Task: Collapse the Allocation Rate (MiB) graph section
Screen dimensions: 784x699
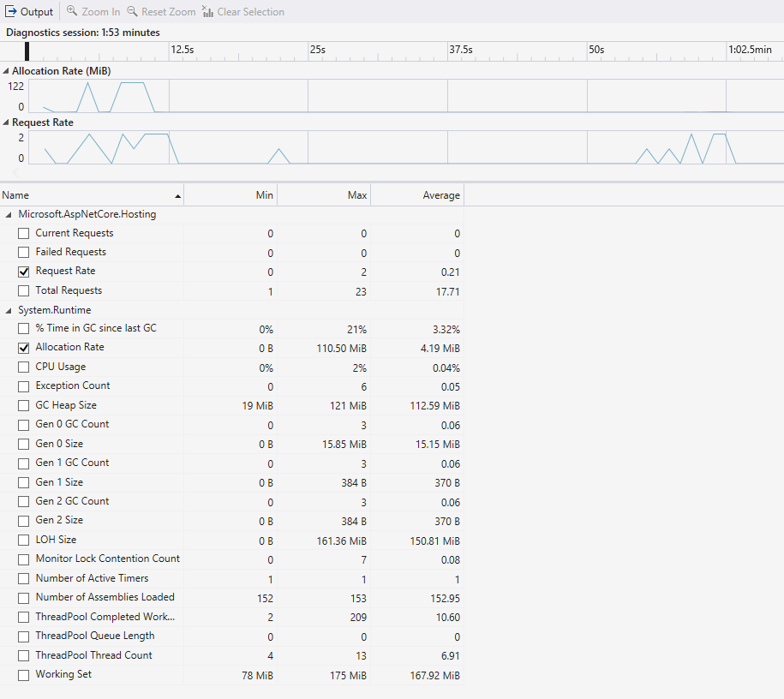Action: [7, 71]
